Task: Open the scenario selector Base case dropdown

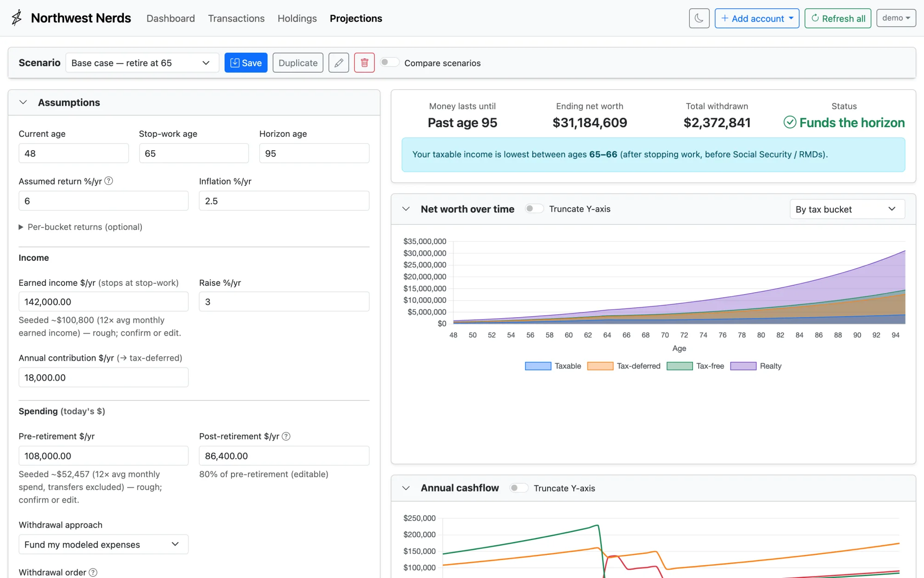Action: [142, 63]
